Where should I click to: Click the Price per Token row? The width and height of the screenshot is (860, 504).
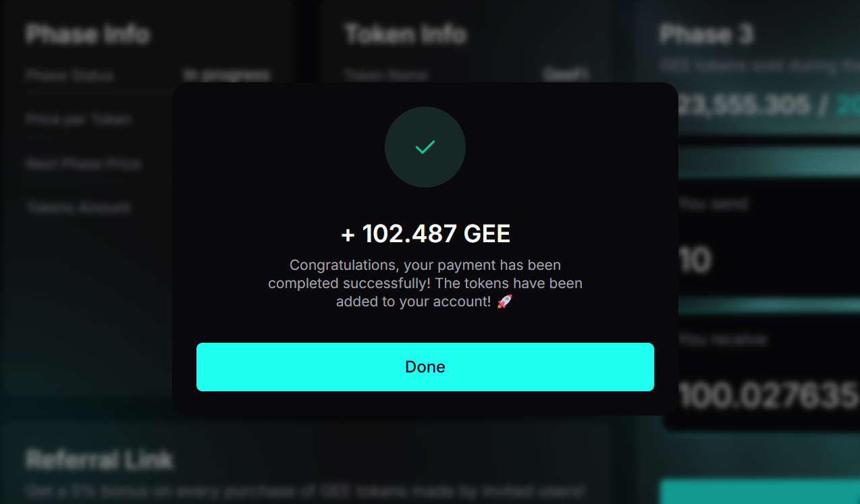(x=79, y=119)
